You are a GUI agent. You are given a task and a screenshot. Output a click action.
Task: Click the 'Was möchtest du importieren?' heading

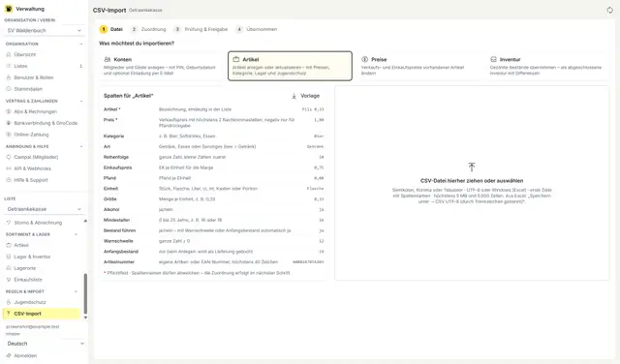point(137,43)
